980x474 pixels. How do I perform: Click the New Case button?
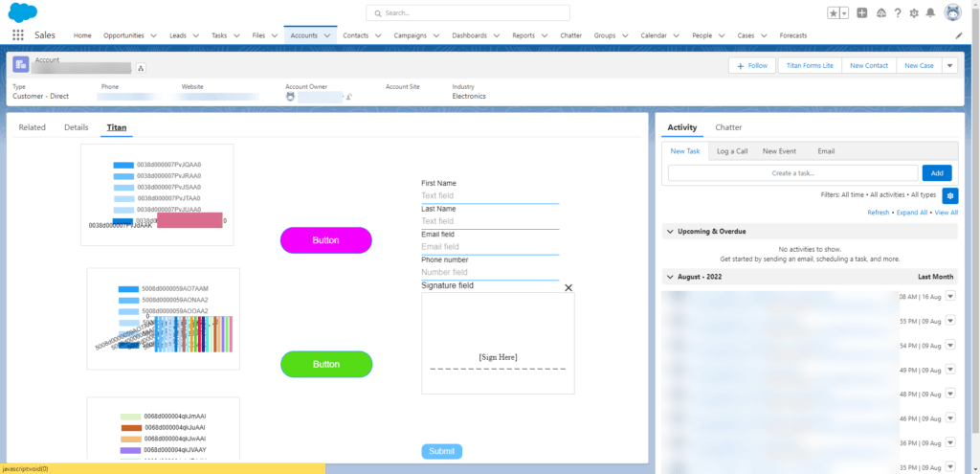(x=919, y=65)
